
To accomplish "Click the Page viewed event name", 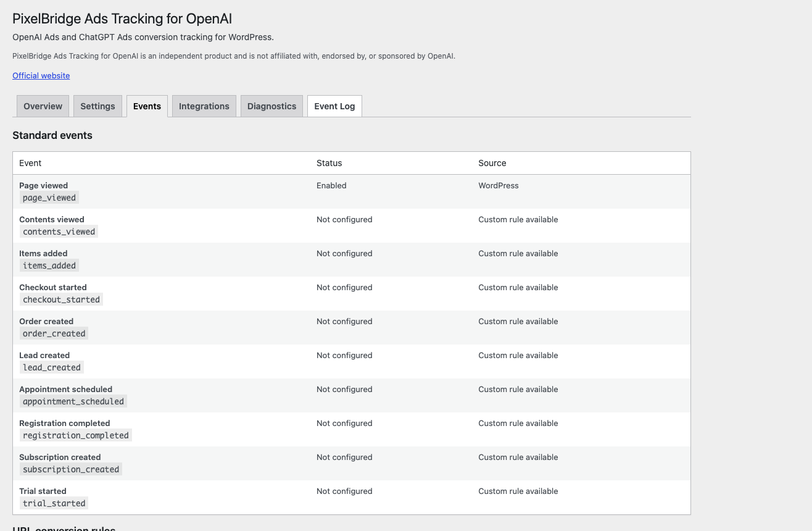I will click(43, 185).
